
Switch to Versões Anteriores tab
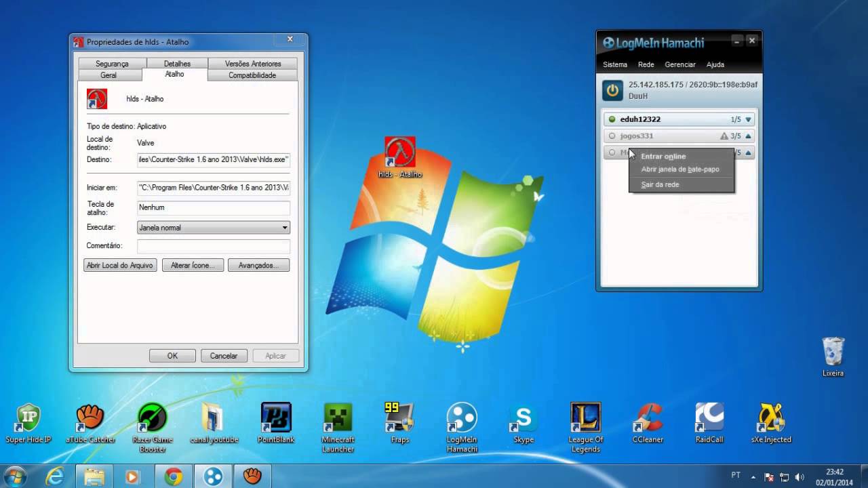click(x=253, y=64)
